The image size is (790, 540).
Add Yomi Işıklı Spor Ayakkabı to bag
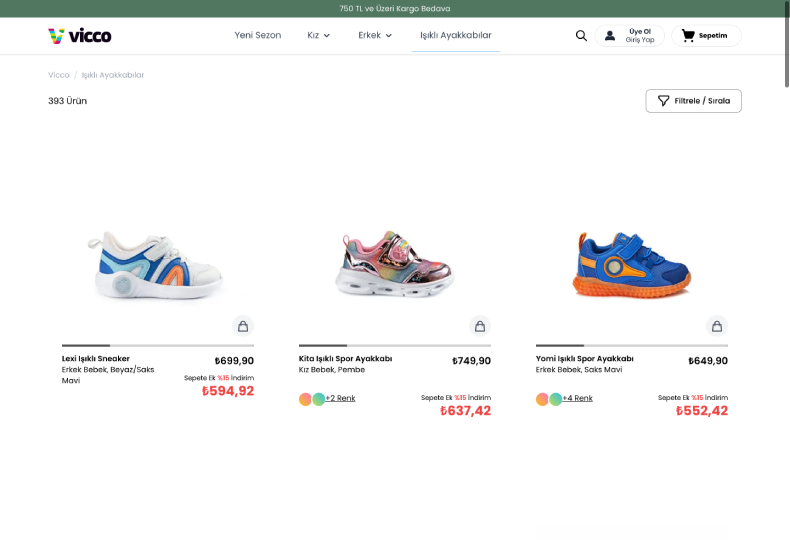click(716, 326)
